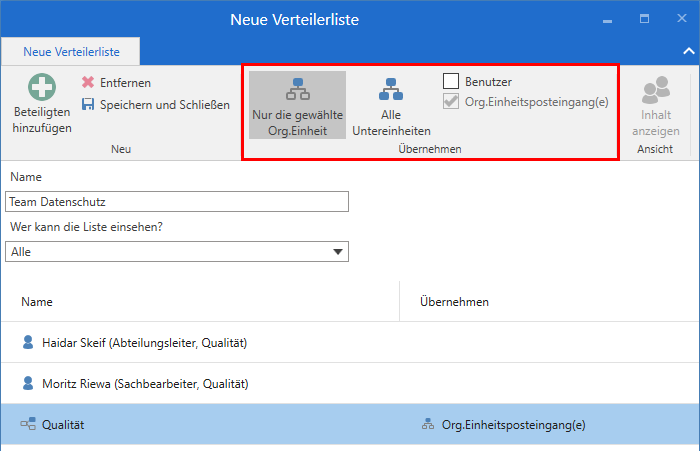Click the red X Entfernen icon
This screenshot has width=700, height=451.
88,82
